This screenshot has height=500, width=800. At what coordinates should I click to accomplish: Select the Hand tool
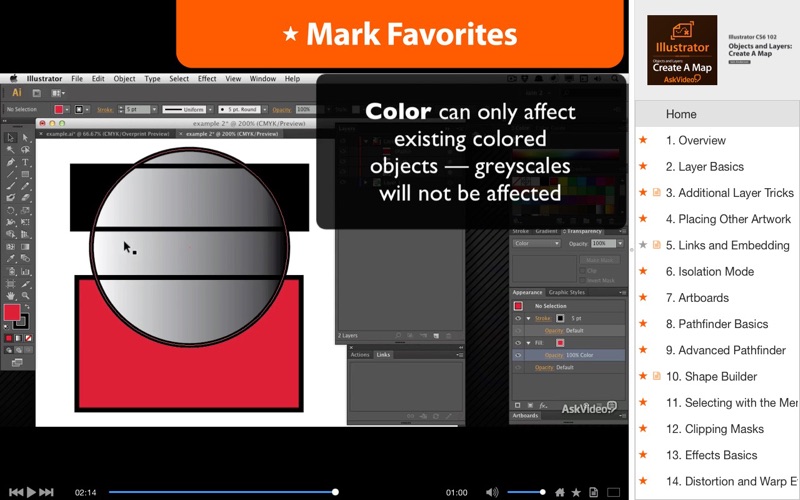tap(10, 295)
